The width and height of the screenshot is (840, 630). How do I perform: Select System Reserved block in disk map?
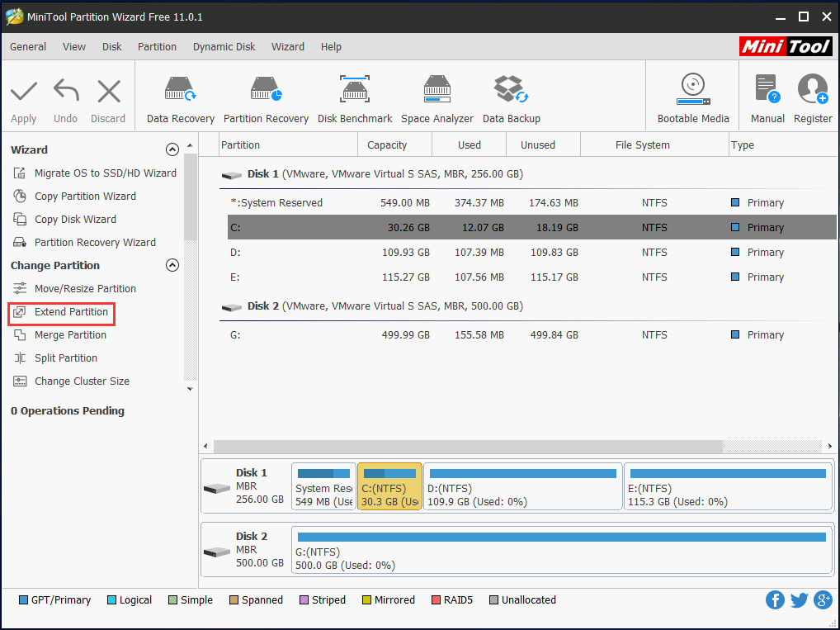323,486
